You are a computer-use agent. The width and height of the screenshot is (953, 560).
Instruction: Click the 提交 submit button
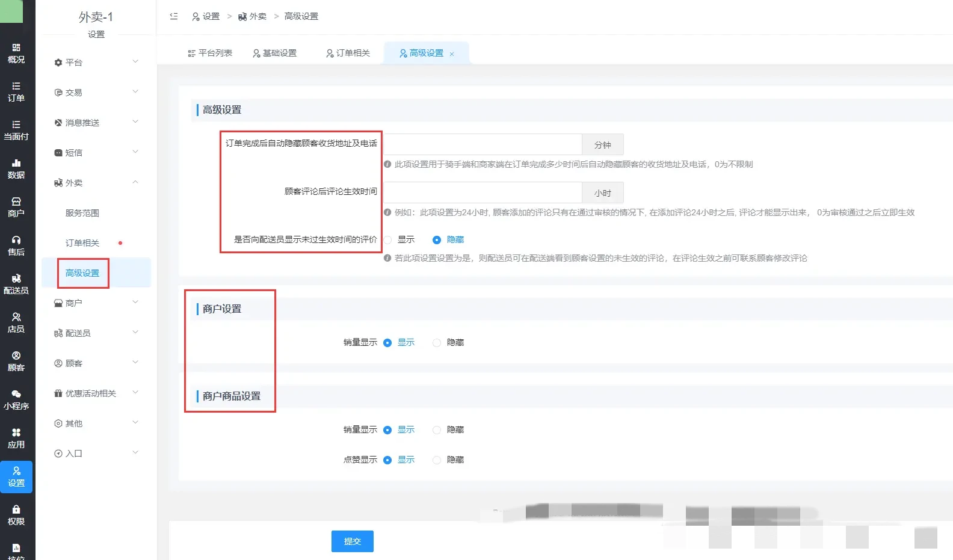point(353,541)
